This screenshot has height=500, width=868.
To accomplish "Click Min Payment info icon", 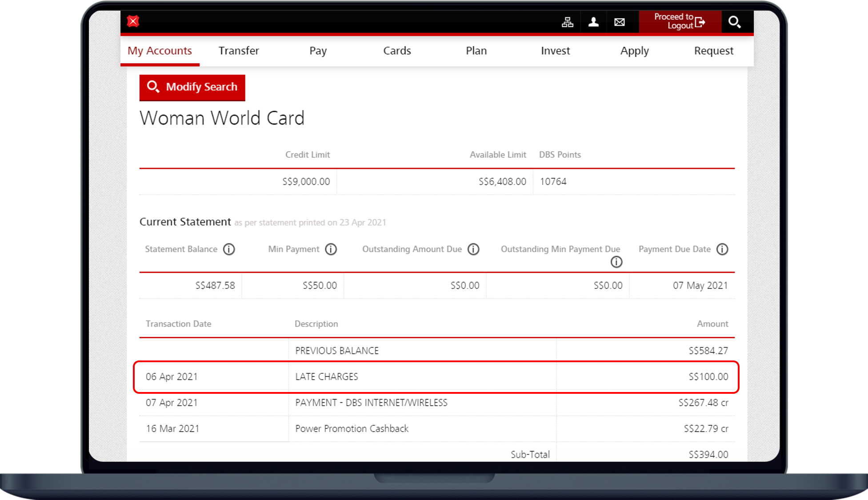I will pos(331,249).
